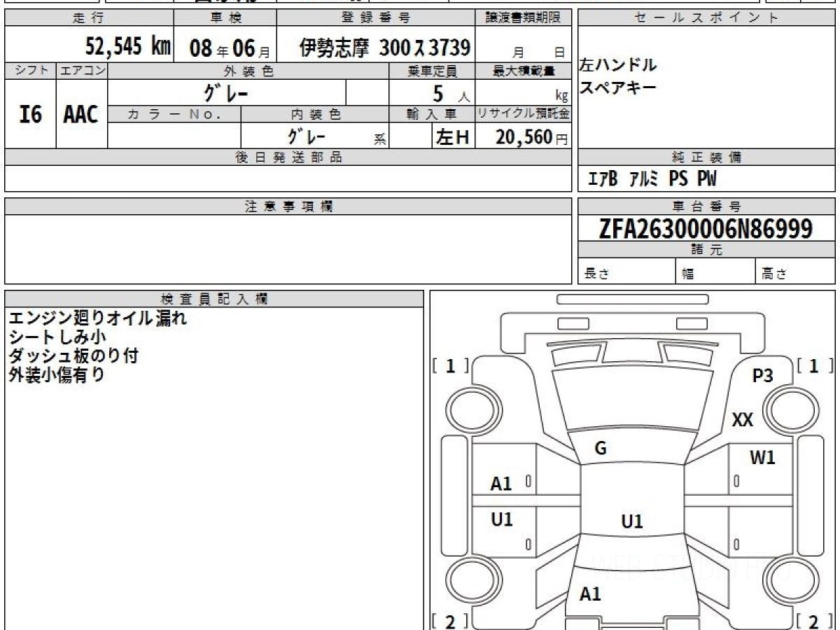Image resolution: width=840 pixels, height=630 pixels.
Task: Click the 左ハンドル sales point text
Action: click(617, 66)
